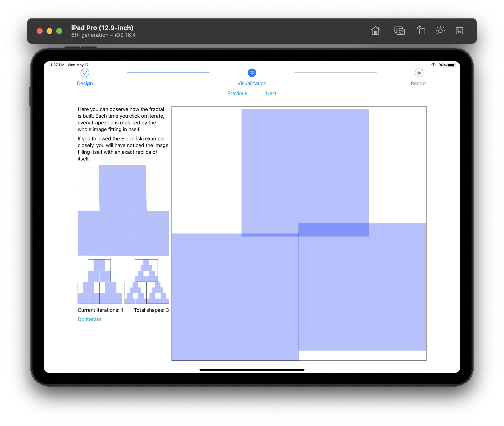This screenshot has width=504, height=426.
Task: Rotate device with the rotate icon
Action: coord(421,31)
